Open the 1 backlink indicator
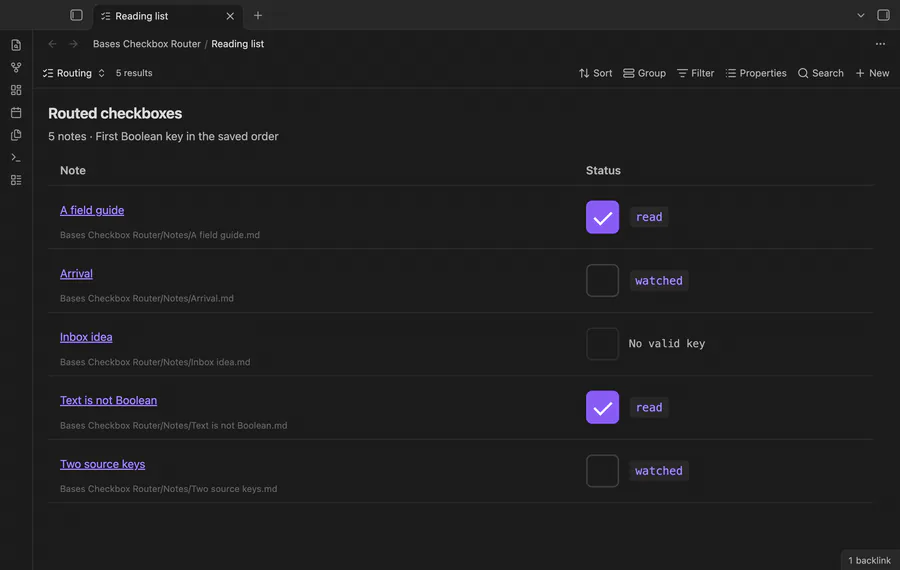Viewport: 900px width, 570px height. (x=870, y=560)
